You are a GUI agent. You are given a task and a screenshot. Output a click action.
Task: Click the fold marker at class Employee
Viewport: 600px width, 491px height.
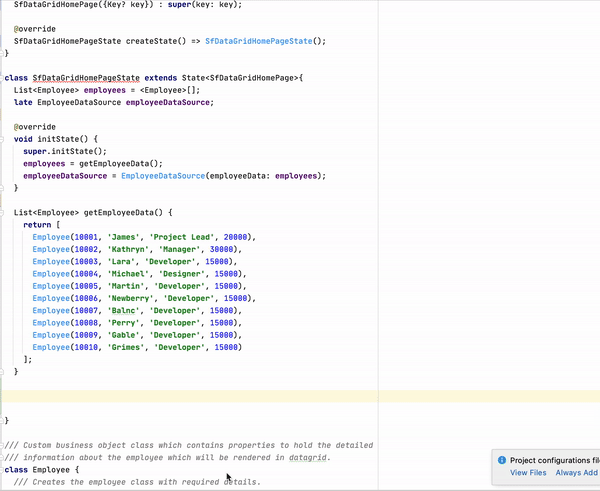(x=4, y=469)
